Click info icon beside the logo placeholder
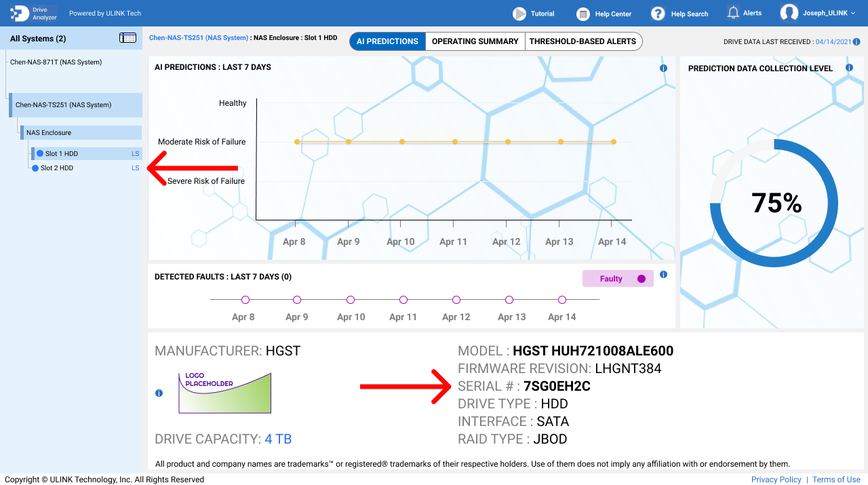The image size is (868, 485). click(x=159, y=393)
